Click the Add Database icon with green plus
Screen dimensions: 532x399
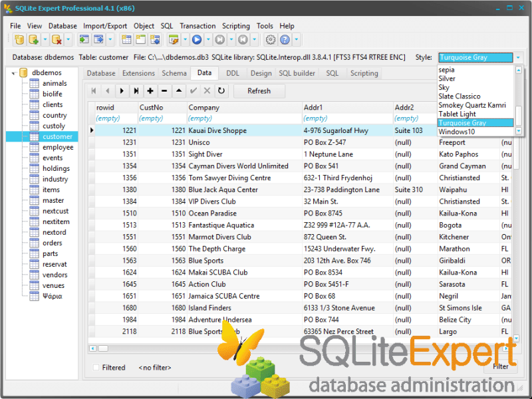click(34, 40)
